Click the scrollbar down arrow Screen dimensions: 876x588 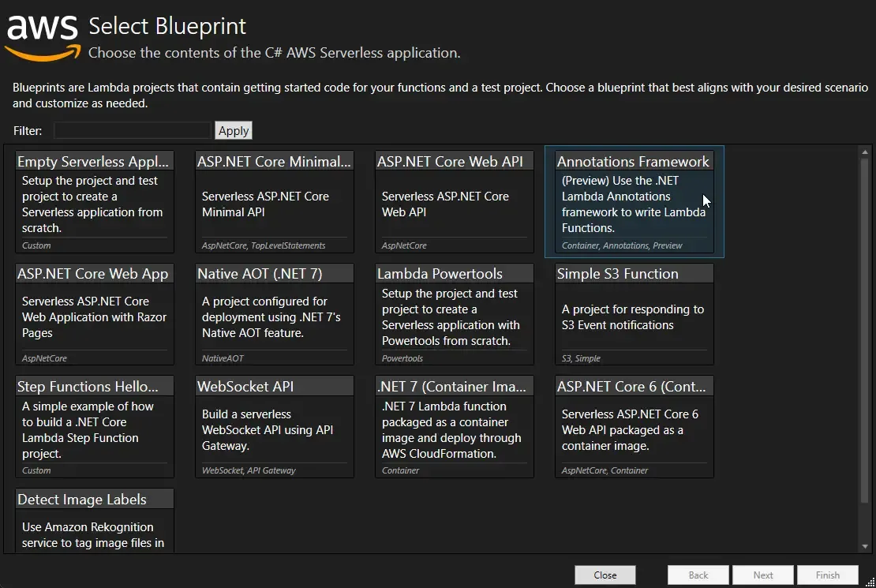(861, 545)
